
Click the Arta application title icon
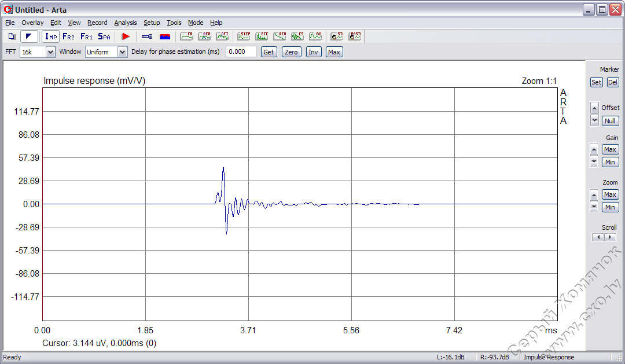click(x=8, y=9)
